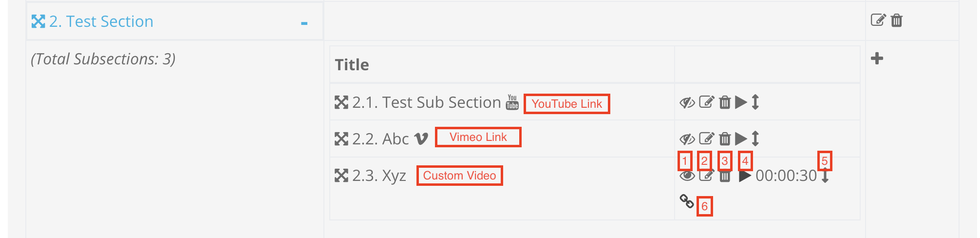Delete the 2.1 Test Sub Section row
The image size is (980, 238).
[x=725, y=102]
